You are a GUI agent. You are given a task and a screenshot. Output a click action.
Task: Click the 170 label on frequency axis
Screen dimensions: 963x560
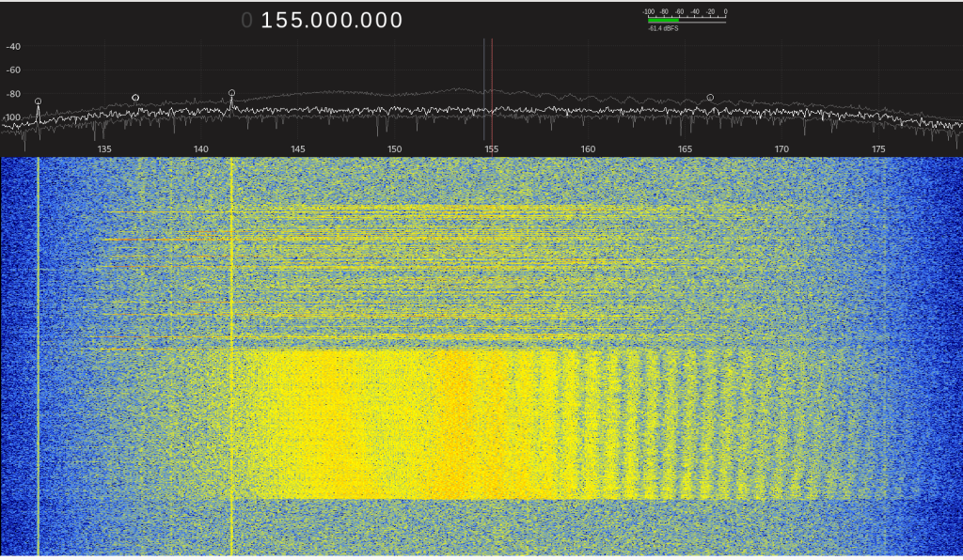pos(781,149)
